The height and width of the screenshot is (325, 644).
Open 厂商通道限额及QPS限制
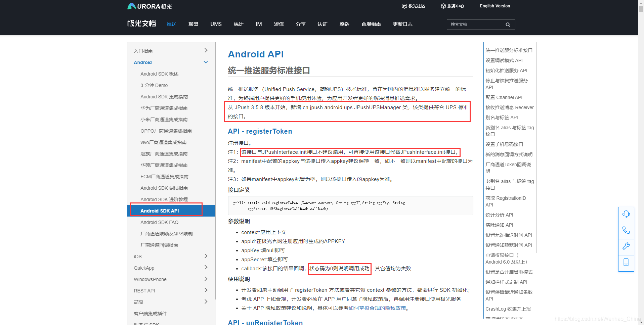tap(166, 234)
